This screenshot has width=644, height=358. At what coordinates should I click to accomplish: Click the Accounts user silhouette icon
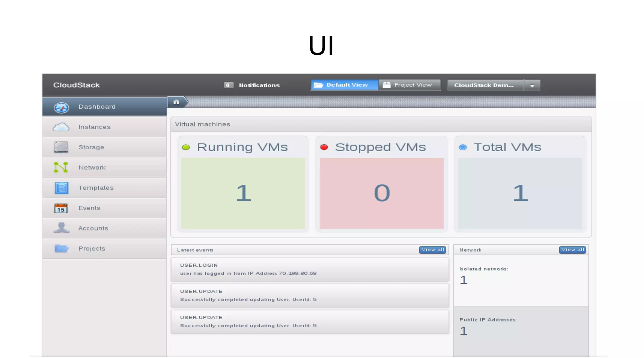(x=61, y=227)
